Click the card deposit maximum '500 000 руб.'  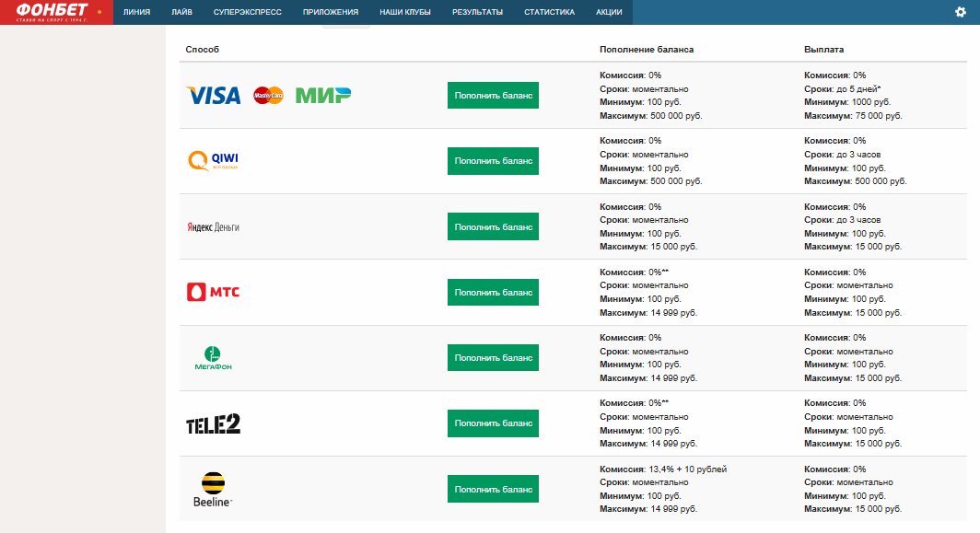point(676,116)
